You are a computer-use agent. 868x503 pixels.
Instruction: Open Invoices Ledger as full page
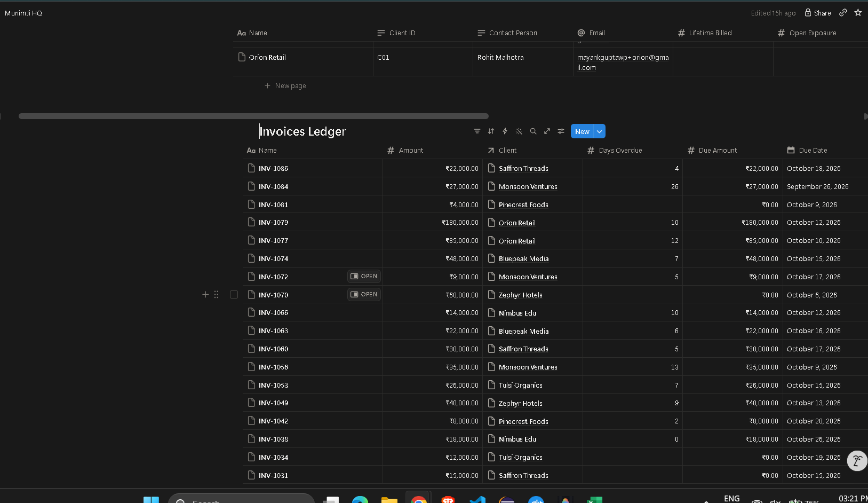tap(547, 131)
